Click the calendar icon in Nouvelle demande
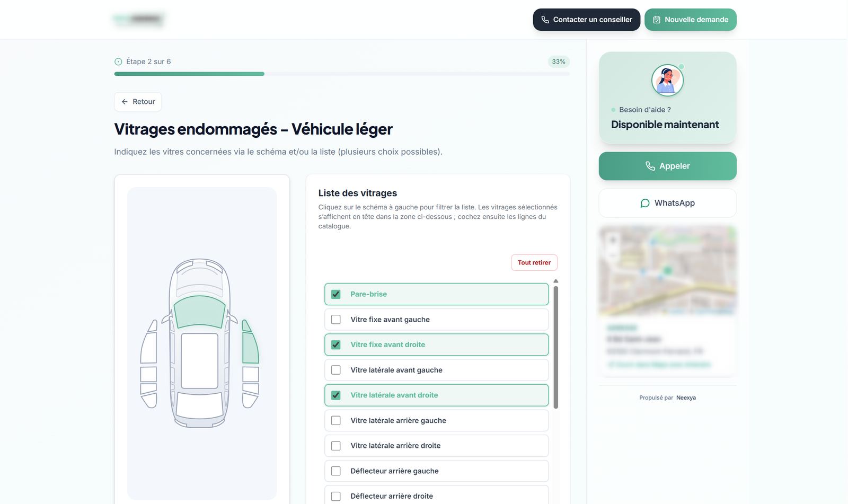848x504 pixels. [x=657, y=20]
